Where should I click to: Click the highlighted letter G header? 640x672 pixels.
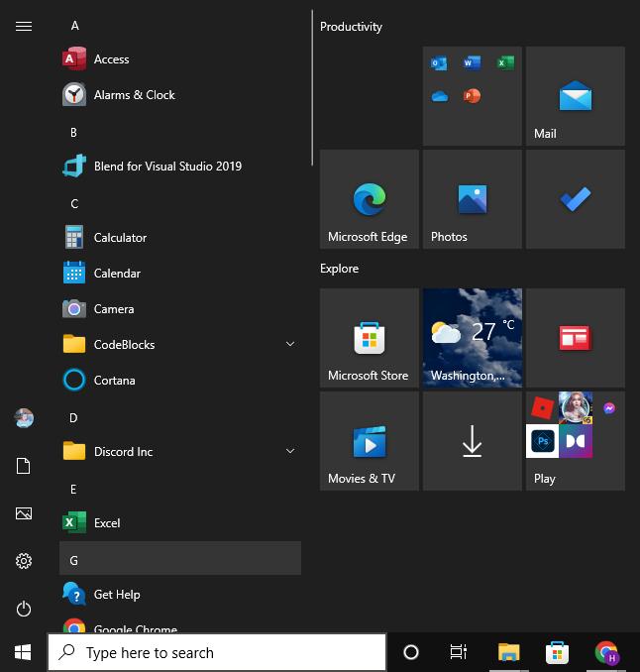[180, 558]
